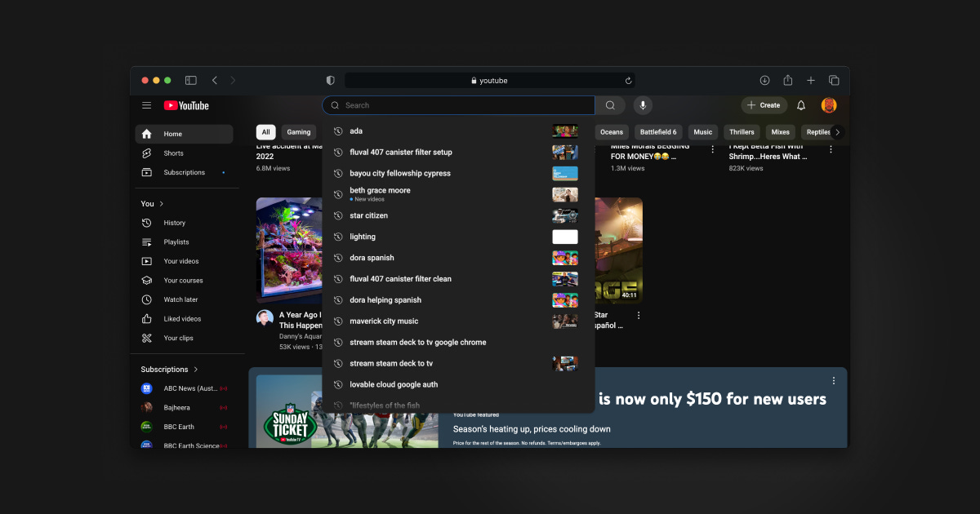Open options menu for Sunday Ticket ad
980x514 pixels.
point(834,381)
